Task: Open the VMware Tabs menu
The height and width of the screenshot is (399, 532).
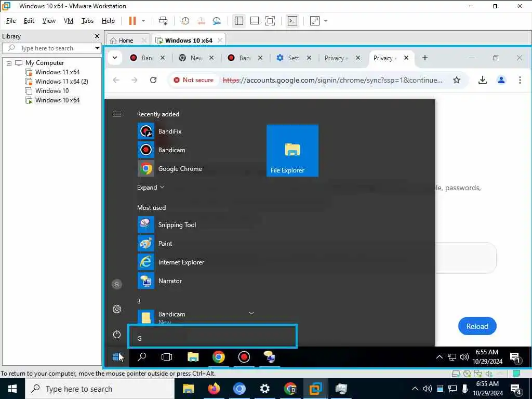Action: pyautogui.click(x=87, y=21)
